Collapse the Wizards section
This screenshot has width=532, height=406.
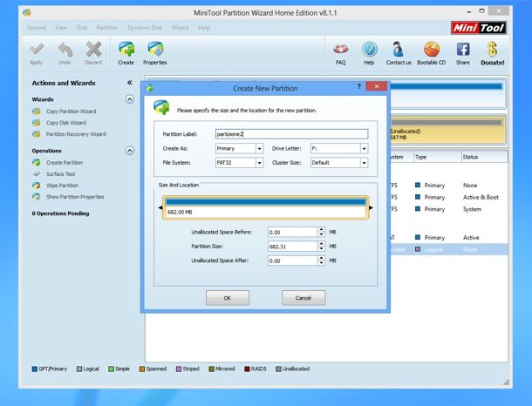[x=130, y=99]
